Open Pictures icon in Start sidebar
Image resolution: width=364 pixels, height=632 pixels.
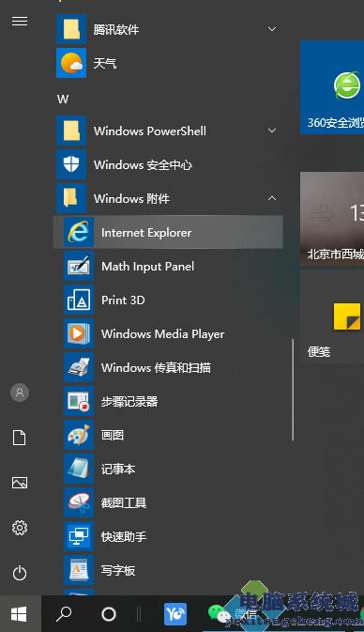(x=20, y=483)
